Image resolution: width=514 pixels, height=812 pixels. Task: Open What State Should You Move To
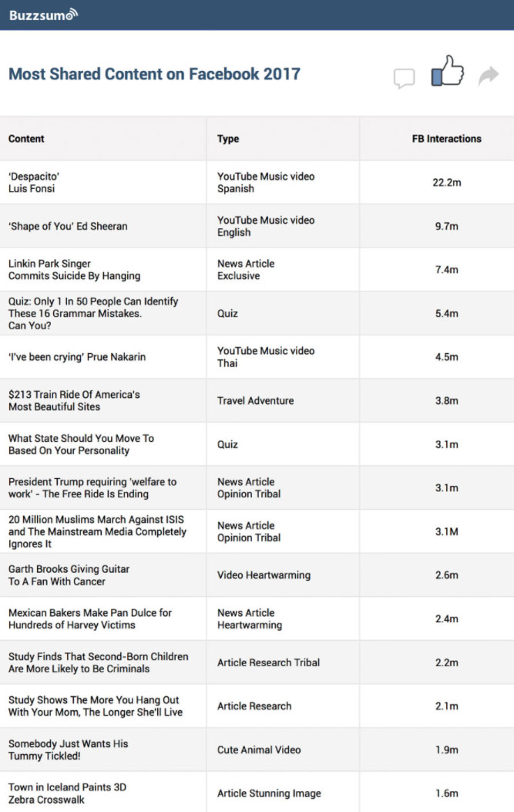(81, 444)
